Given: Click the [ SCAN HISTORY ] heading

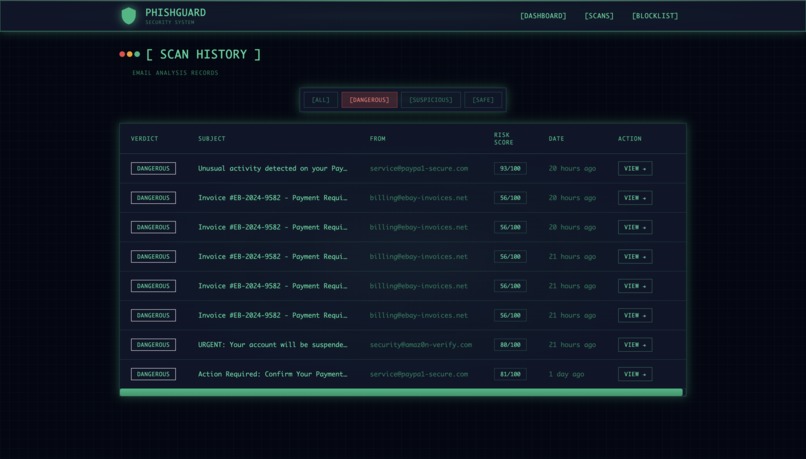Looking at the screenshot, I should (204, 54).
